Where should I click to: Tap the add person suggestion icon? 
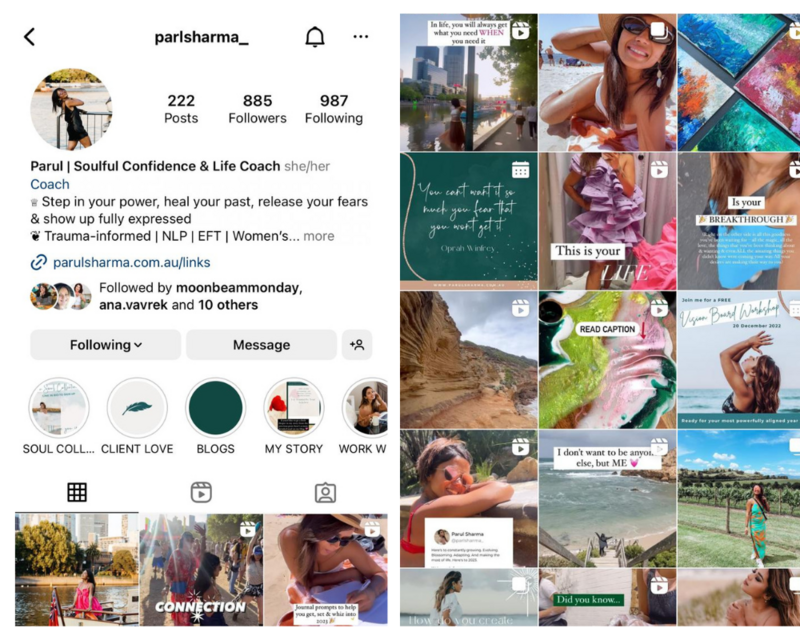click(357, 345)
